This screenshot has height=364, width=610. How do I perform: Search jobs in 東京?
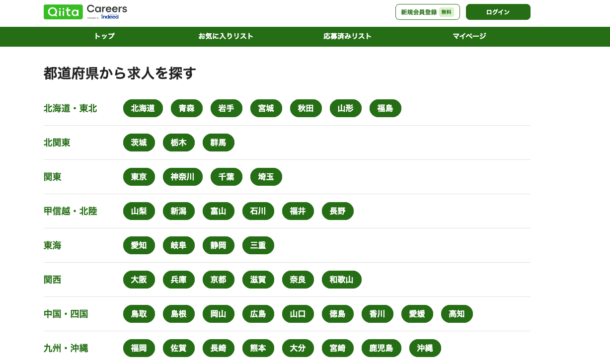139,177
